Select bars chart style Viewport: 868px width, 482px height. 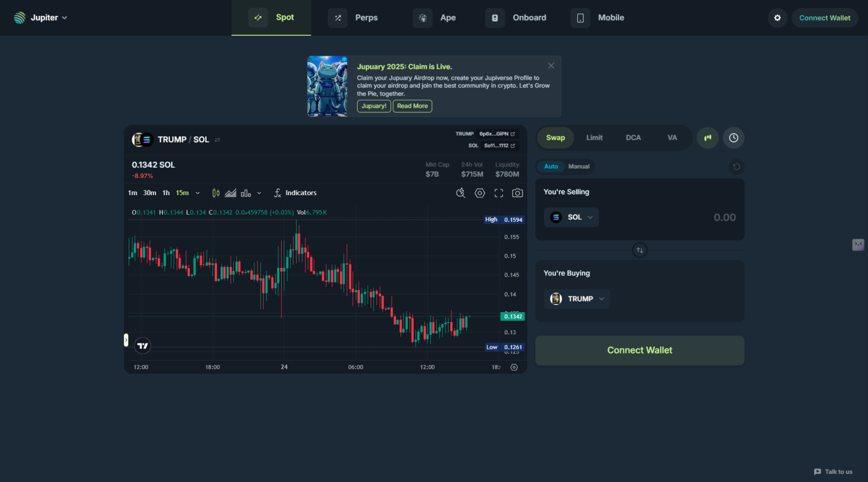click(x=246, y=193)
